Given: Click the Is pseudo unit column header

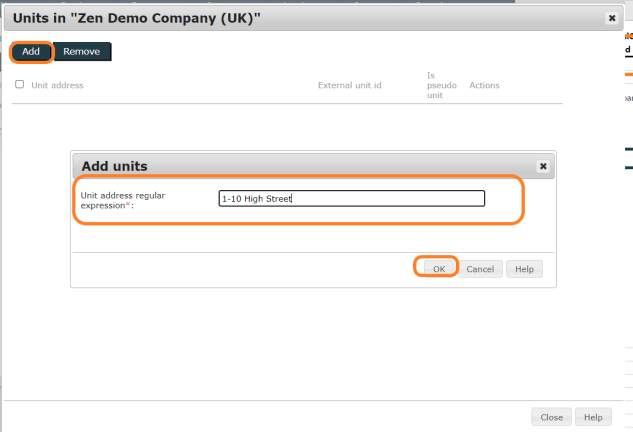Looking at the screenshot, I should coord(441,85).
